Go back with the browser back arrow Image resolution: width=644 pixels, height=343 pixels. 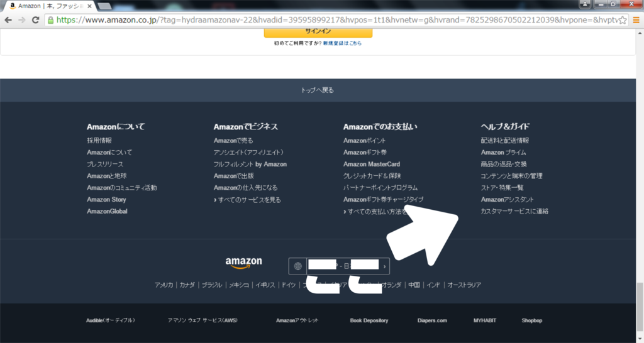coord(8,19)
